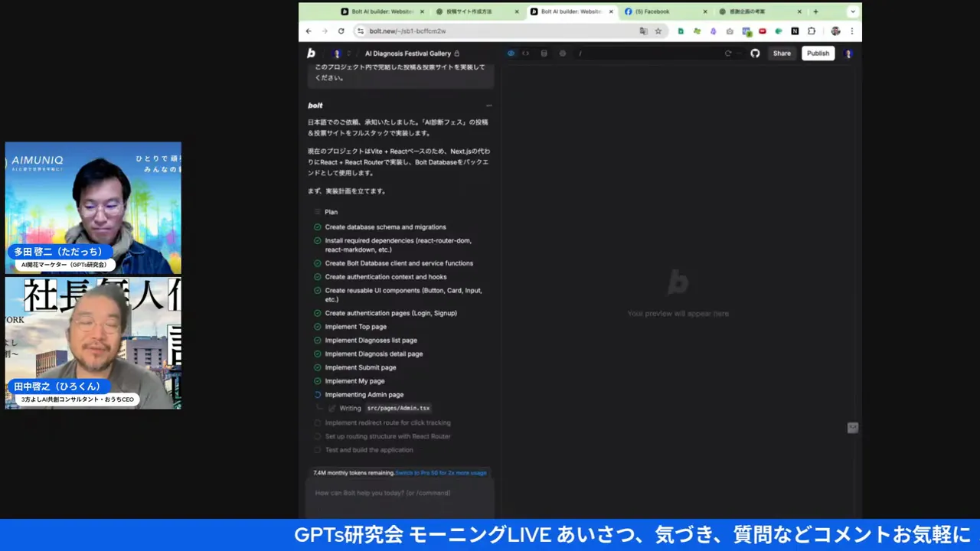Collapse the Plan task list
The height and width of the screenshot is (551, 980).
coord(318,212)
